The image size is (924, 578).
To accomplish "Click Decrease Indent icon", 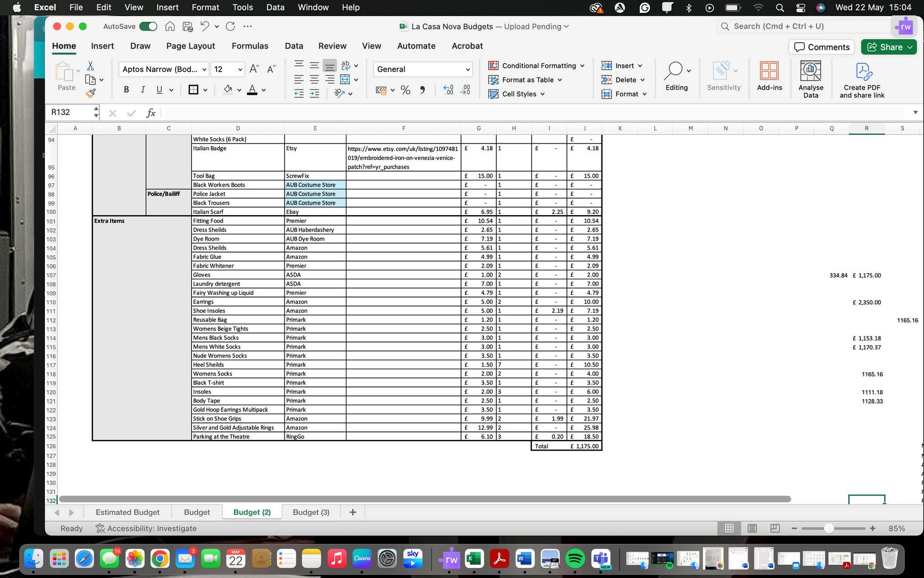I will click(x=299, y=94).
